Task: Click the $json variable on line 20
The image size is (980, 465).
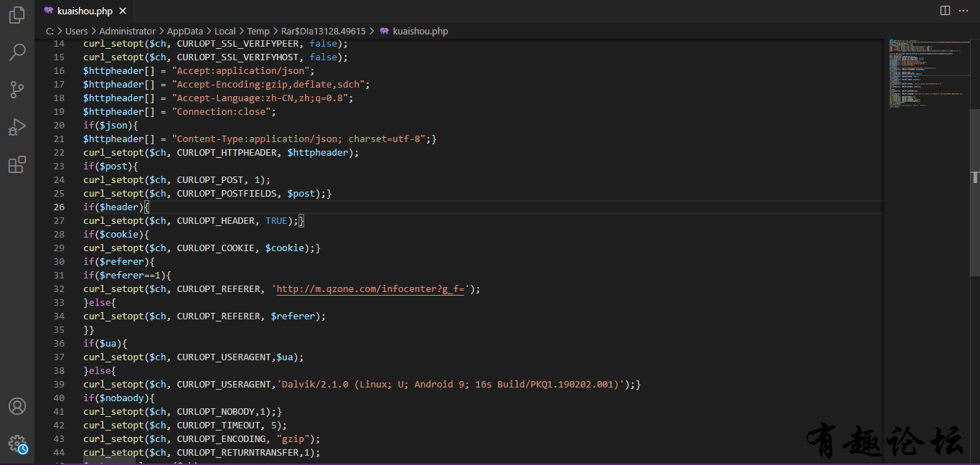Action: 113,126
